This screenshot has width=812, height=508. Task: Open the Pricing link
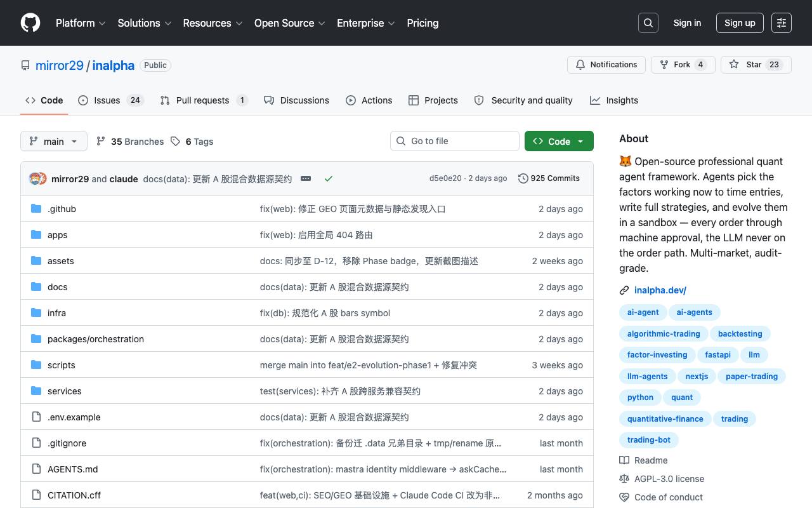tap(422, 23)
